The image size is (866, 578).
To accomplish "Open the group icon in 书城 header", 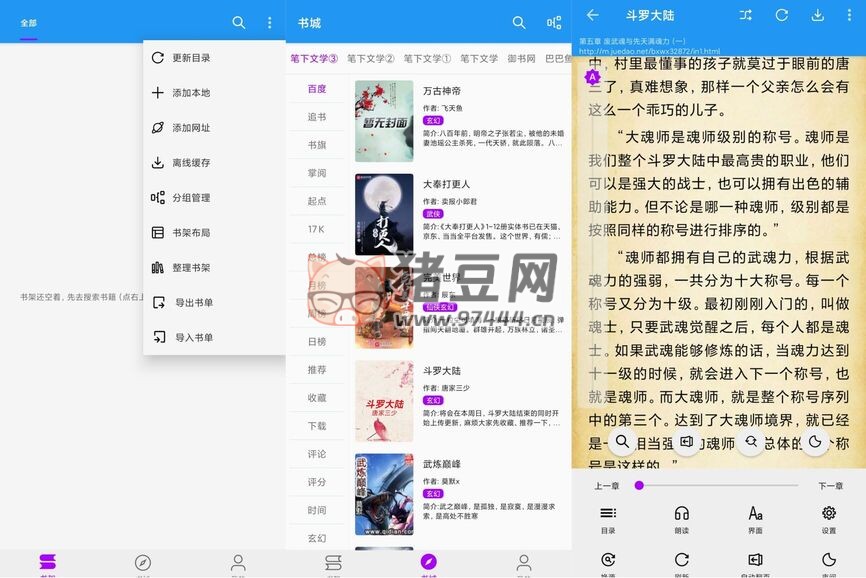I will click(x=553, y=23).
